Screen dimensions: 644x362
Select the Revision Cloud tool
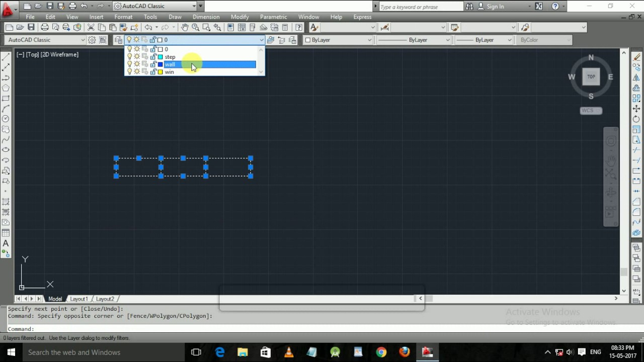(x=6, y=129)
